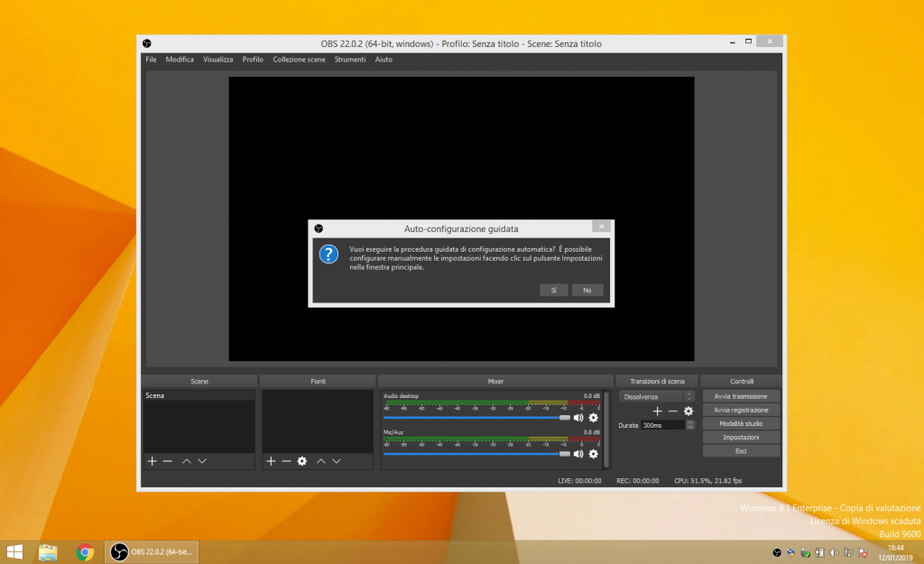The image size is (924, 564).
Task: Click the Mixer panel scrollbar
Action: [606, 430]
